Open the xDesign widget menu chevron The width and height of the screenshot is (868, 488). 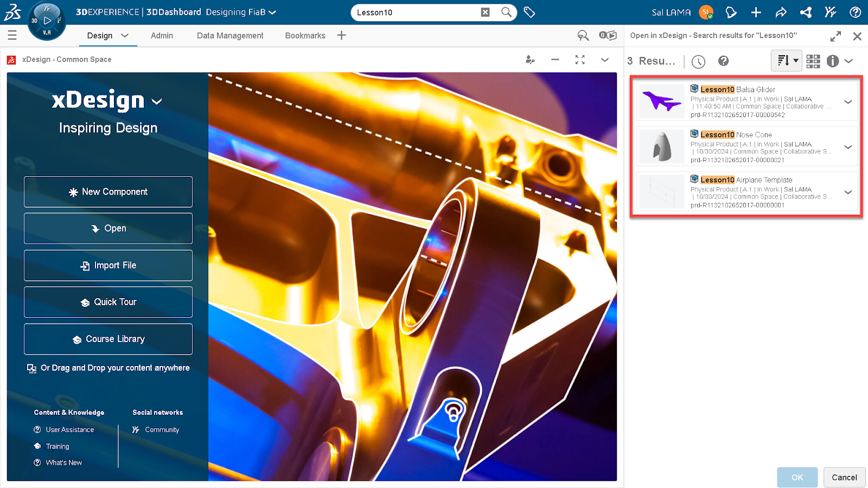pos(605,60)
